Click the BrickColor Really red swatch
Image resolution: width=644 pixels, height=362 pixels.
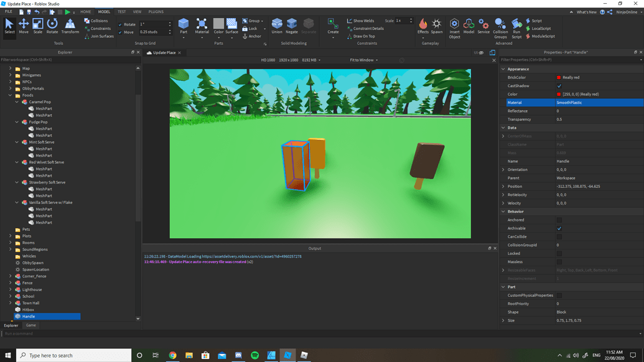coord(559,78)
